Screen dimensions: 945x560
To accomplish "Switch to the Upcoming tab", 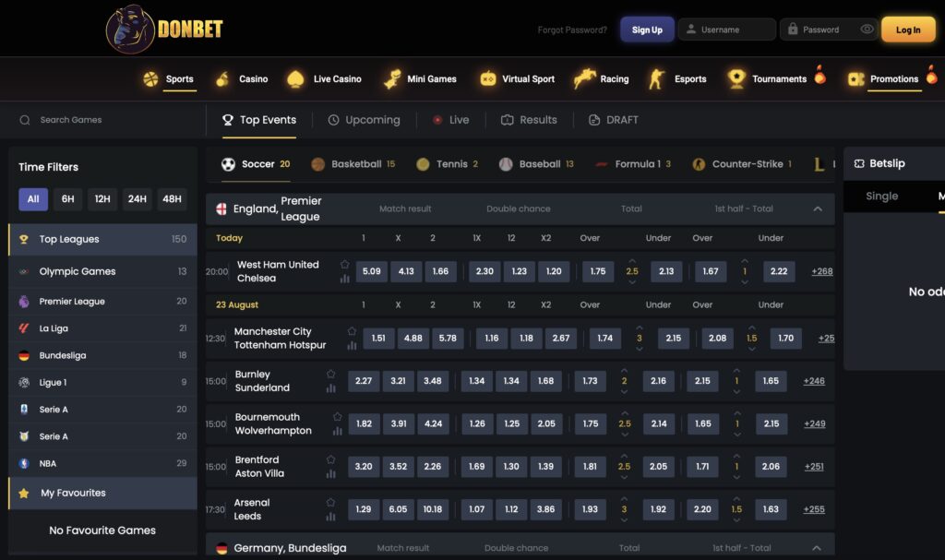I will (364, 120).
